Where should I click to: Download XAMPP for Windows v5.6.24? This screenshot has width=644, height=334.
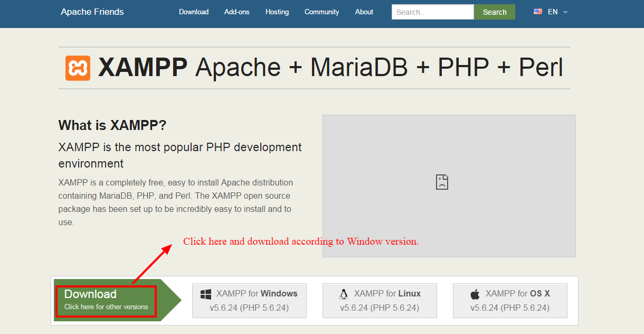pyautogui.click(x=249, y=301)
